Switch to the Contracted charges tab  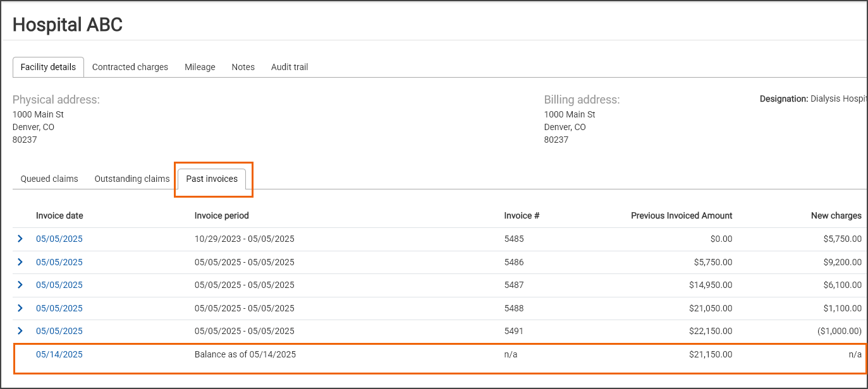(130, 67)
